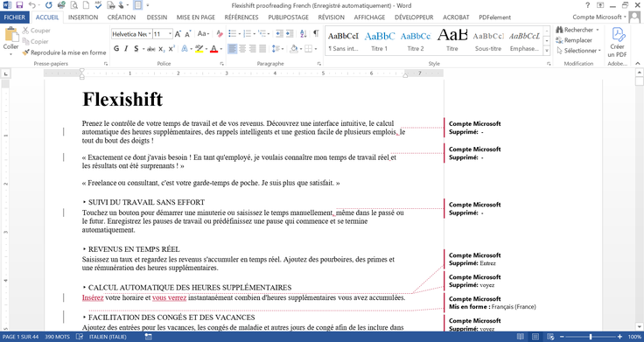644x342 pixels.
Task: Click the bullet list icon
Action: coord(233,33)
